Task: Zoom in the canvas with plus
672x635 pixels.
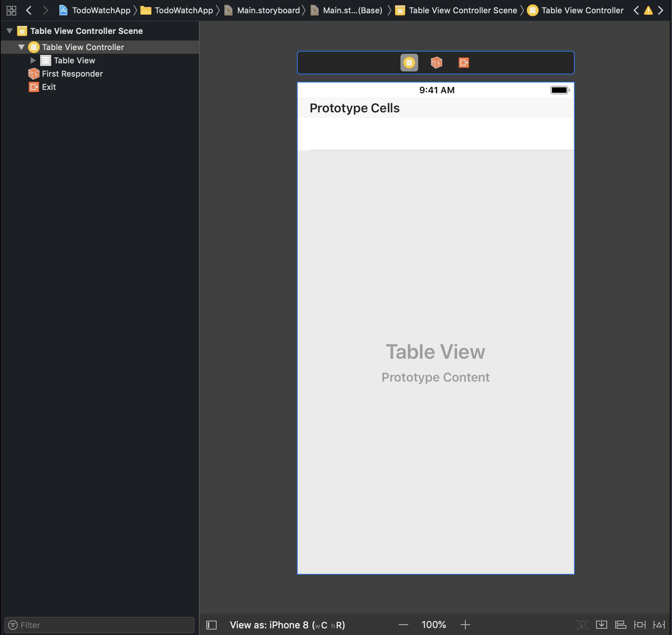Action: (x=465, y=625)
